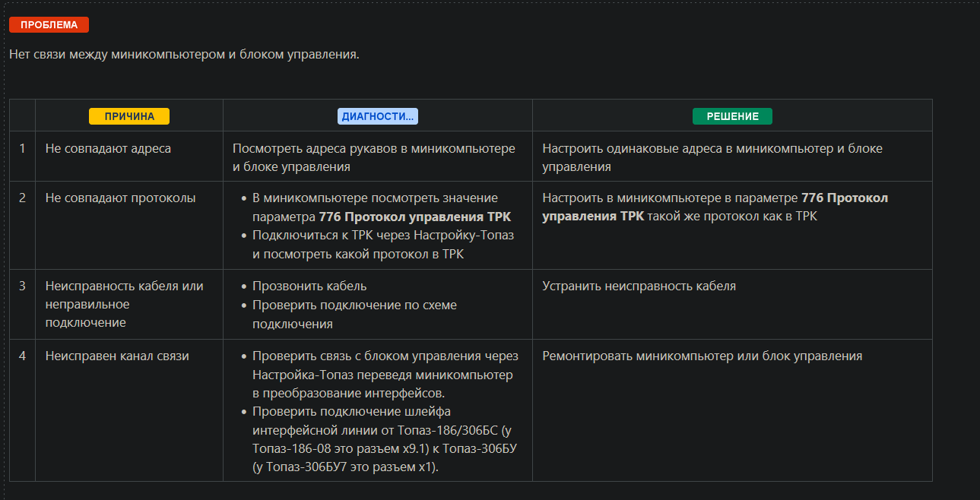Screen dimensions: 980x500
Task: Click cell 'Устранить неисправность кабеля'
Action: [x=732, y=304]
